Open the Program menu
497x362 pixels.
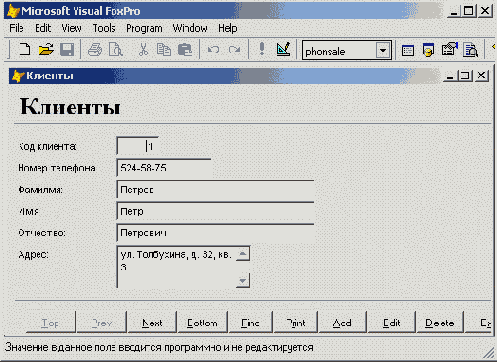tap(144, 28)
